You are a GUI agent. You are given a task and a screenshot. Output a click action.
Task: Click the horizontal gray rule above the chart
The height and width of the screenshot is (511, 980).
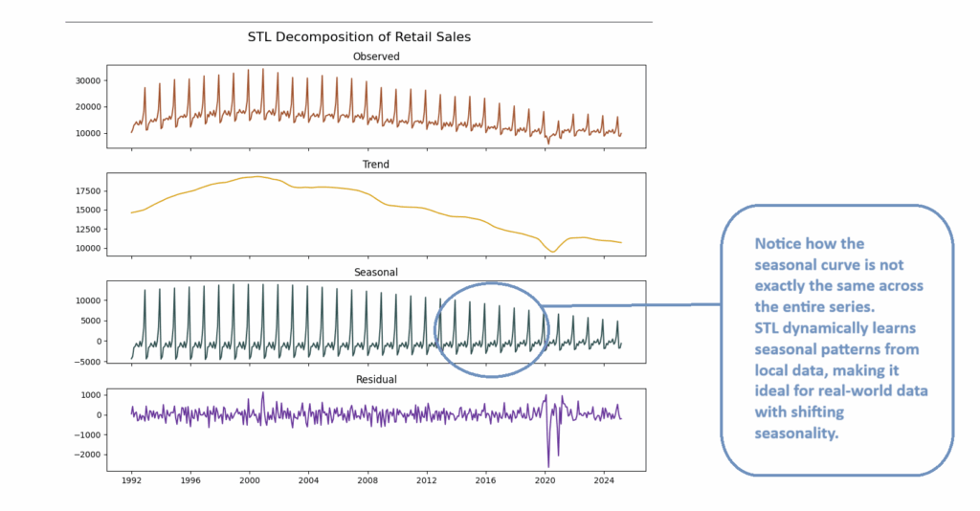[x=359, y=22]
